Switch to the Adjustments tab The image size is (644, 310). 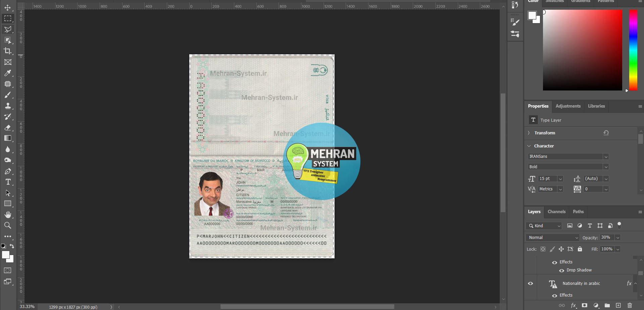[568, 106]
